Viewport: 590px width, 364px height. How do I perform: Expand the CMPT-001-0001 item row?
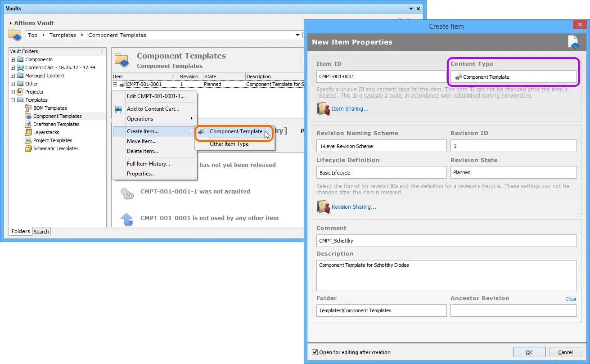(x=115, y=84)
